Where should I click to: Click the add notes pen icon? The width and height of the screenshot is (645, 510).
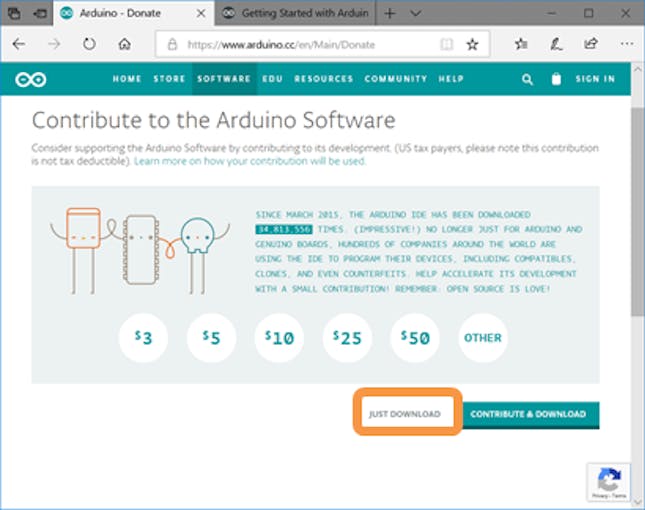556,44
